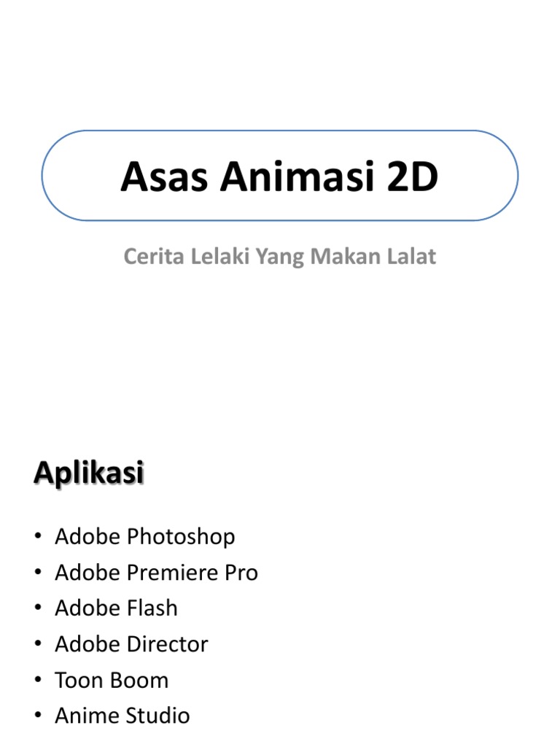Click the bullet before Adobe Director
Image resolution: width=560 pixels, height=747 pixels.
click(x=37, y=645)
